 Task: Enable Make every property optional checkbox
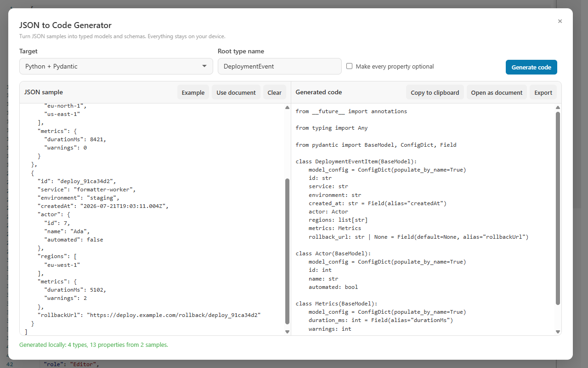pyautogui.click(x=350, y=66)
